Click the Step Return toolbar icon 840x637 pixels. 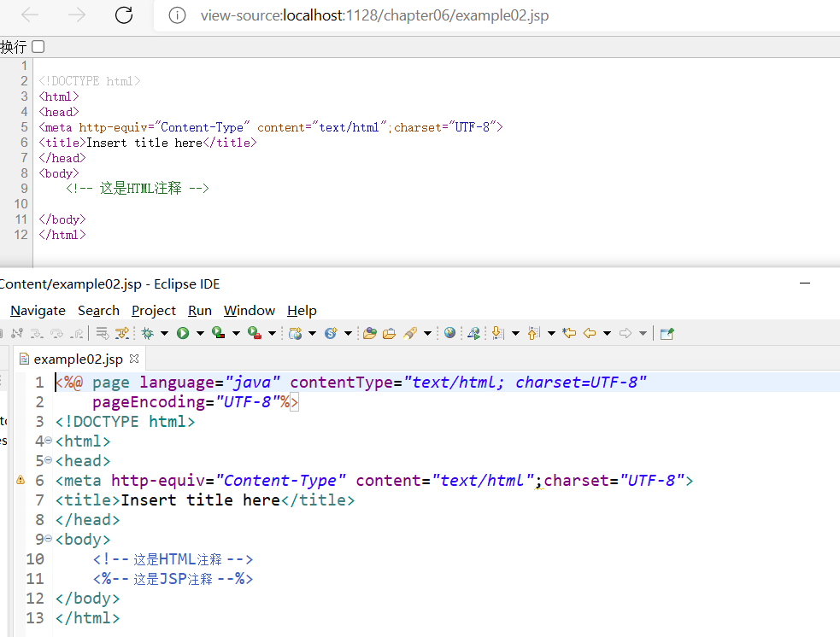point(77,334)
